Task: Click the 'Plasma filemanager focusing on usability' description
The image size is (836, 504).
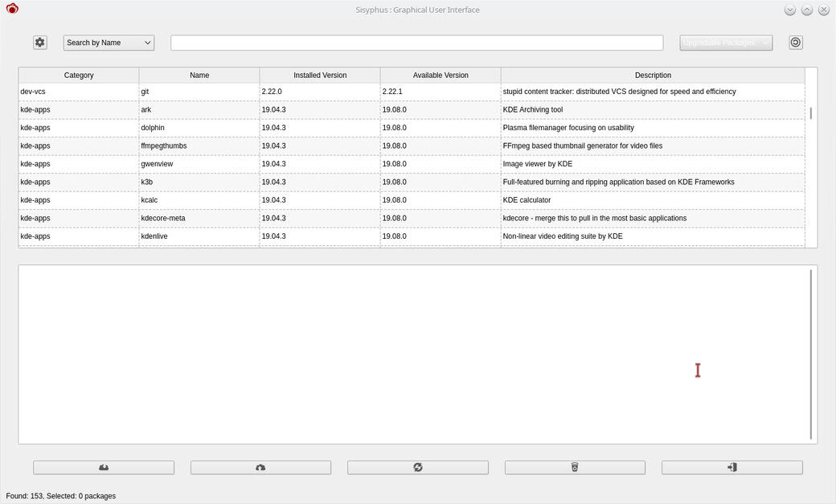Action: pos(568,128)
